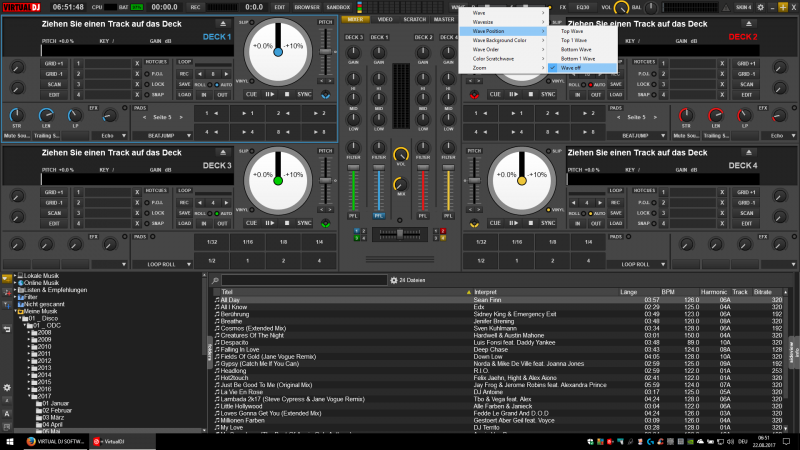This screenshot has height=450, width=800.
Task: Click Deck 1 play/pause button
Action: coord(269,94)
